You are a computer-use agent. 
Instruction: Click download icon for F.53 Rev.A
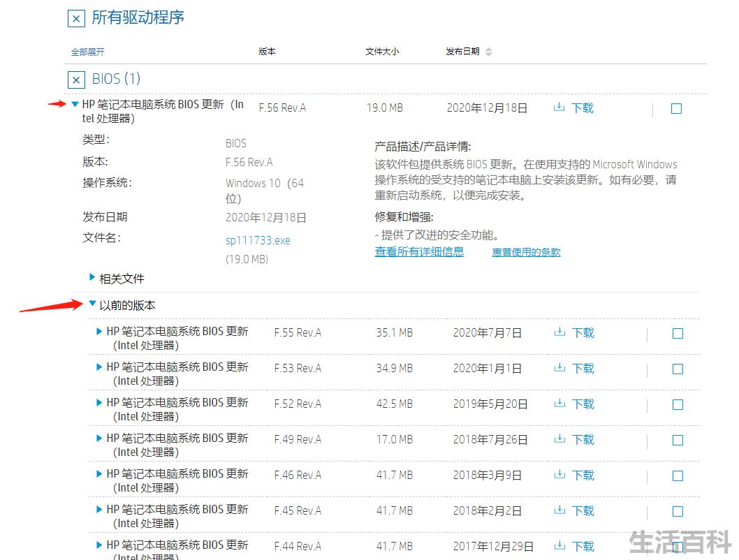pos(559,367)
